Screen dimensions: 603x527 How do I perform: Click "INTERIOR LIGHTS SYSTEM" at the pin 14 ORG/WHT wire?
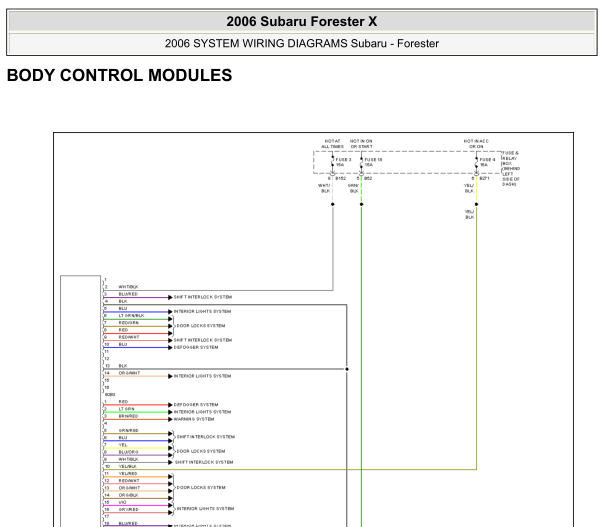[x=202, y=376]
